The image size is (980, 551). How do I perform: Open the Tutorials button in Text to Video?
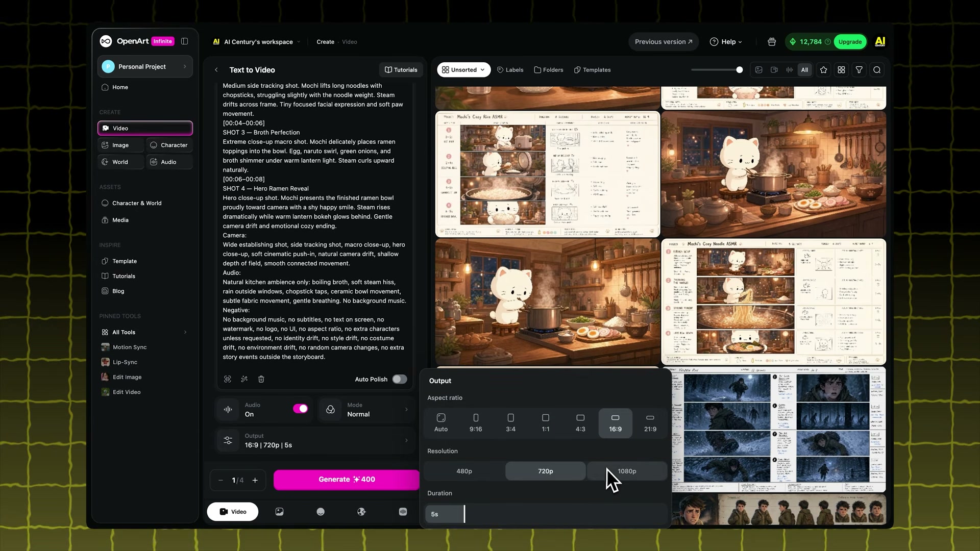click(x=401, y=70)
